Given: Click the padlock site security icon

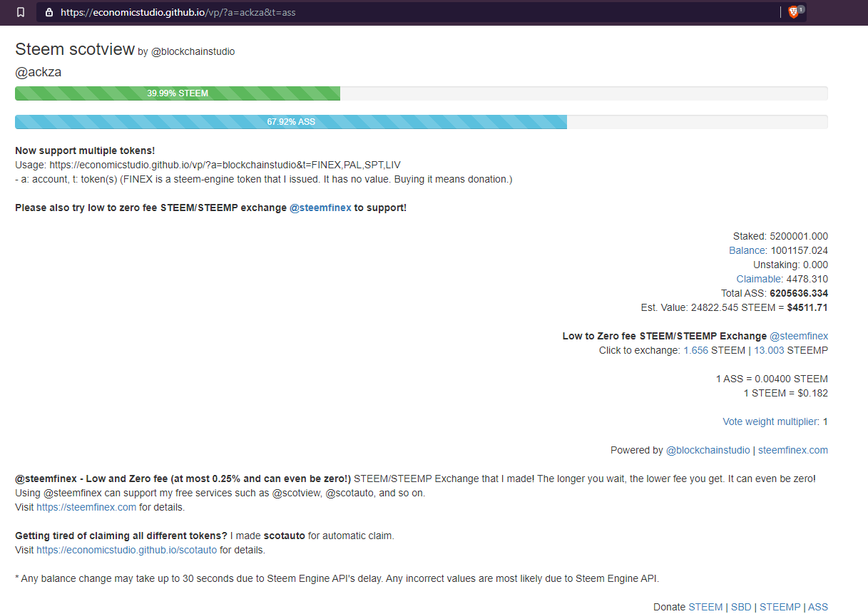Looking at the screenshot, I should tap(49, 12).
